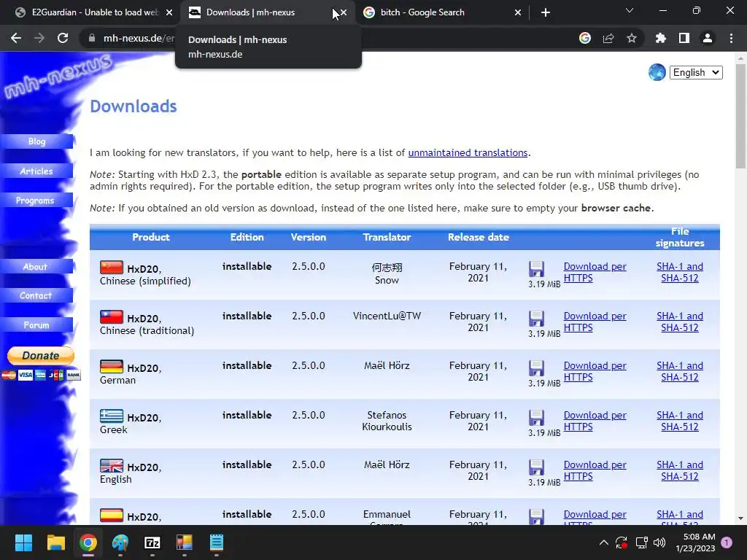
Task: Open the unmaintained translations link
Action: (468, 153)
